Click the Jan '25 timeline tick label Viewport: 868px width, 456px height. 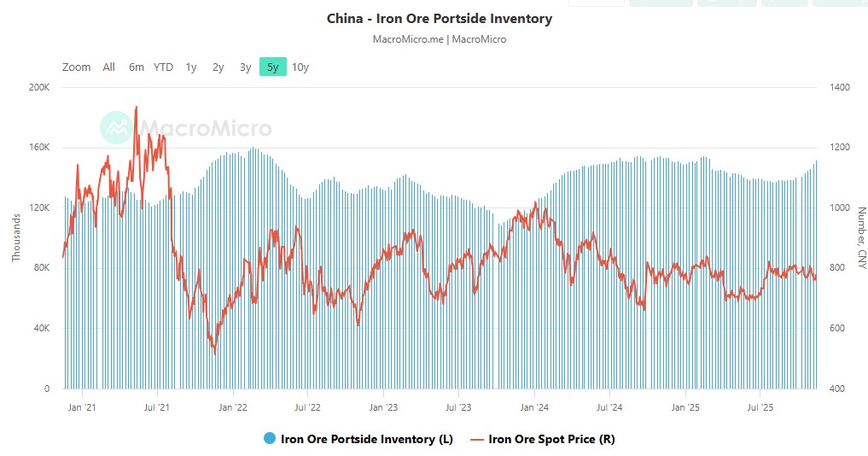(x=685, y=407)
